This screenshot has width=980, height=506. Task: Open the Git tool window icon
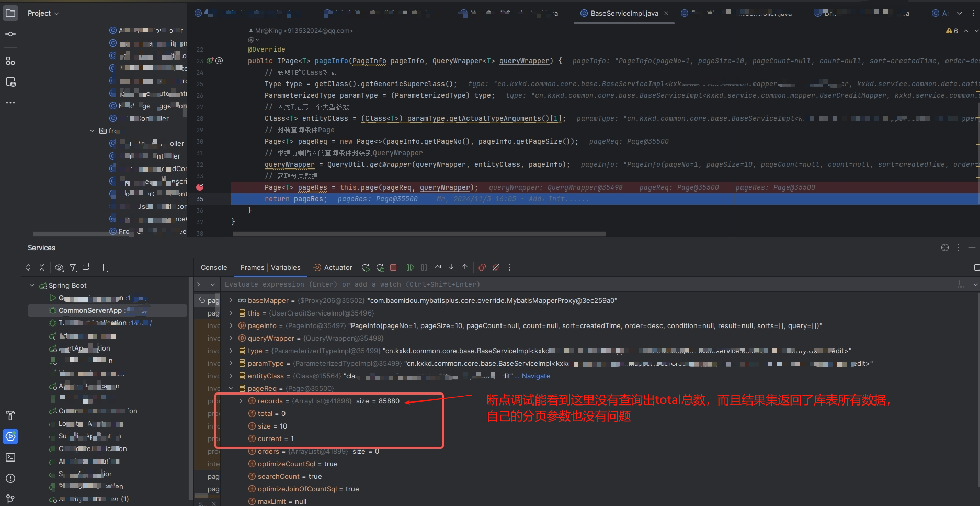point(10,499)
